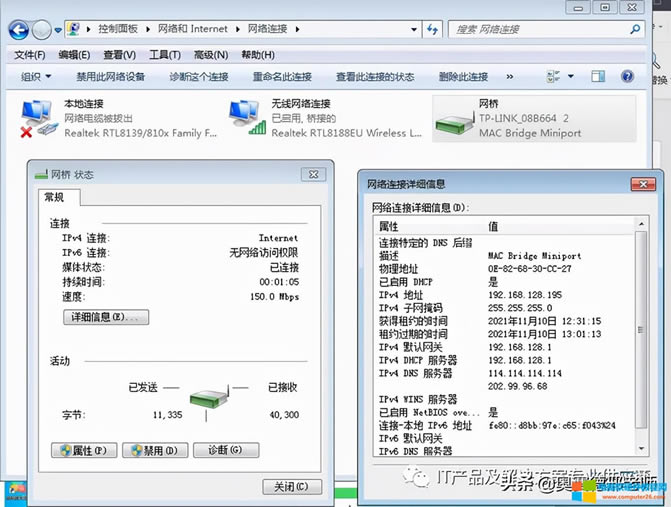The width and height of the screenshot is (671, 507).
Task: Click the 网桥 状态 title bar icon
Action: (x=41, y=175)
